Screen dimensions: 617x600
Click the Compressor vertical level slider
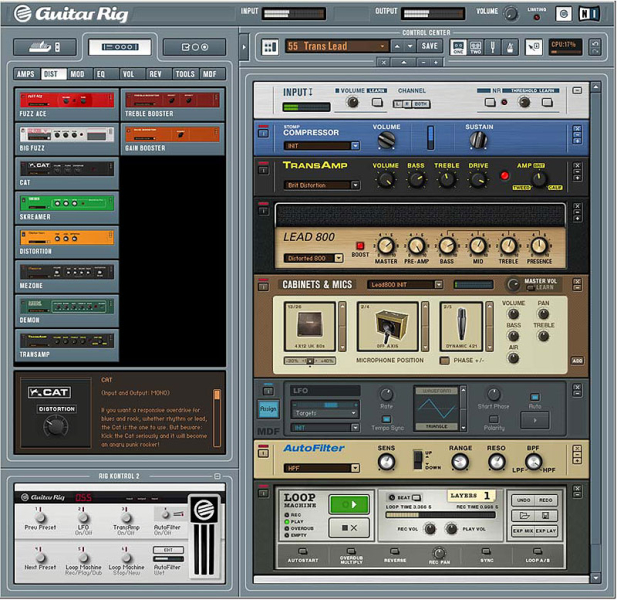click(x=430, y=138)
